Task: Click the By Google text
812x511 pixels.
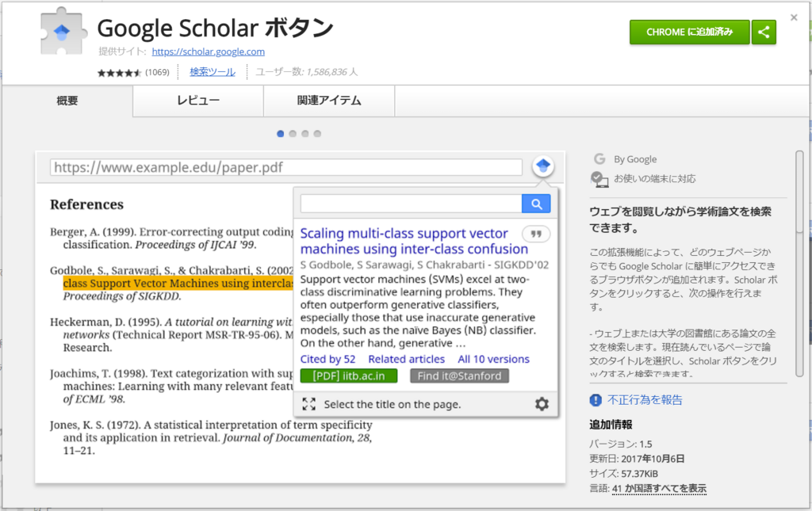Action: 635,159
